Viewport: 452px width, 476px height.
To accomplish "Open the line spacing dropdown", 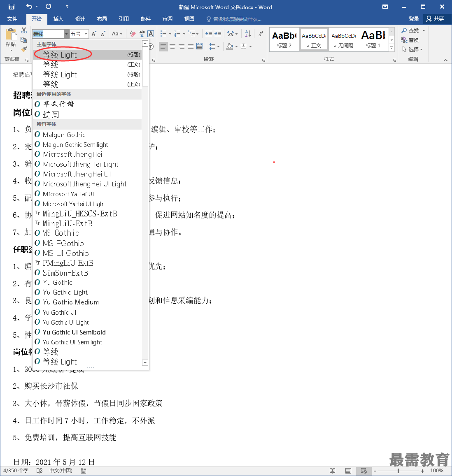I will pos(218,46).
